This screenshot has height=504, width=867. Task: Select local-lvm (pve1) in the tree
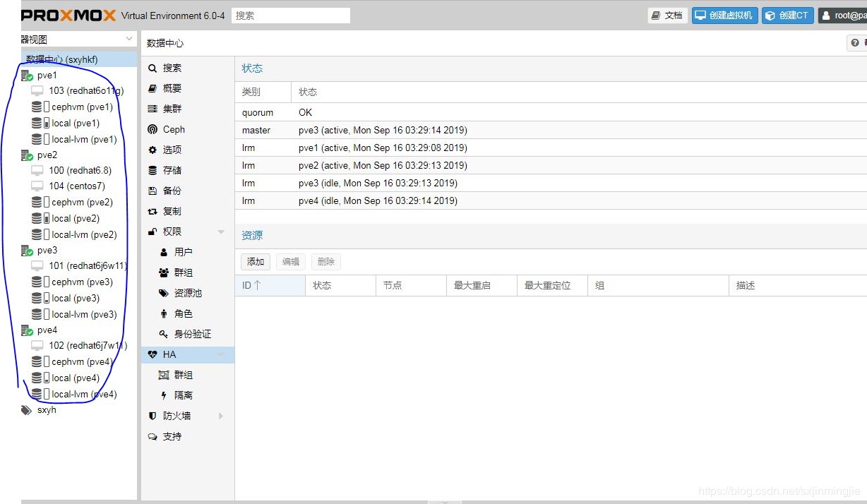[84, 140]
